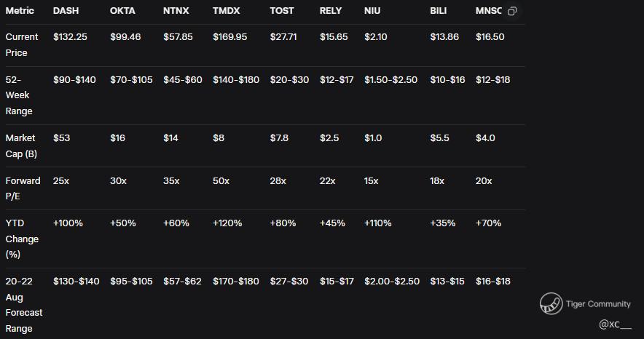The image size is (644, 339).
Task: Click the 52-Week Range row label
Action: (x=19, y=95)
